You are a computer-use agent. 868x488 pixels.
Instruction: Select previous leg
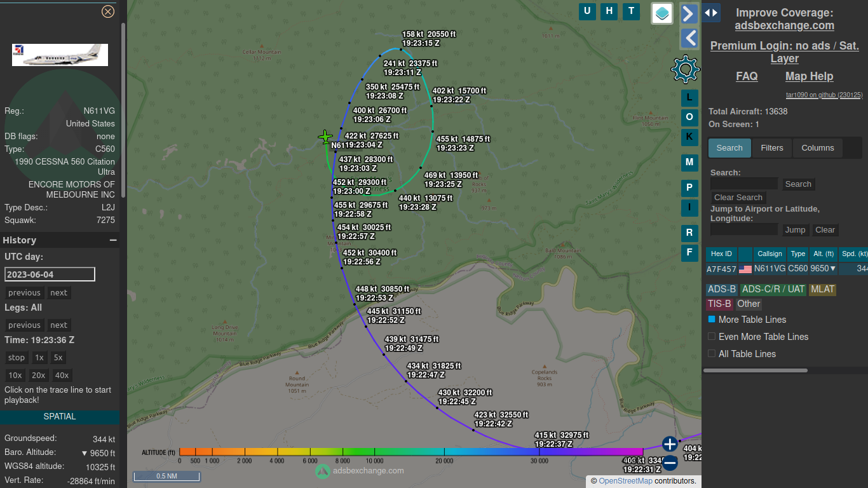(24, 325)
